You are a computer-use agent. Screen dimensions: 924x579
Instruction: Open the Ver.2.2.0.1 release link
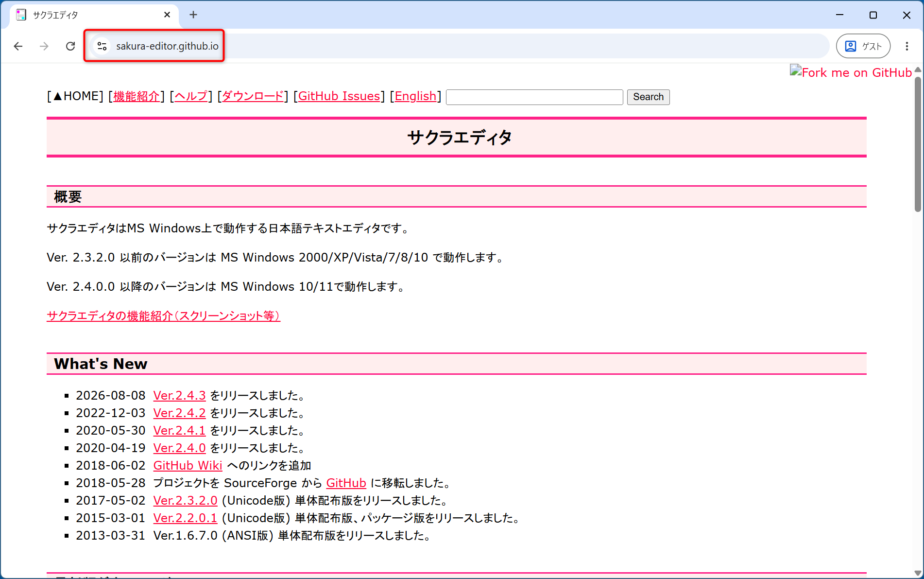click(x=185, y=518)
